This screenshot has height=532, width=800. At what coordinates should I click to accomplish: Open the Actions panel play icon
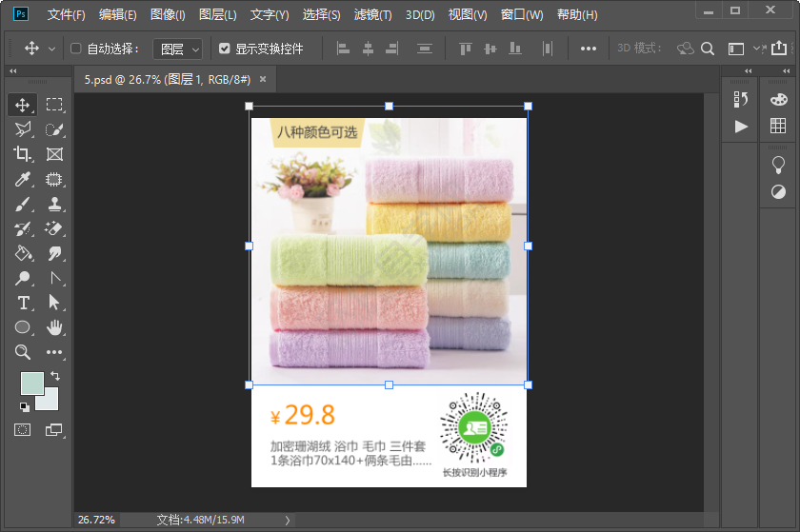pyautogui.click(x=741, y=127)
